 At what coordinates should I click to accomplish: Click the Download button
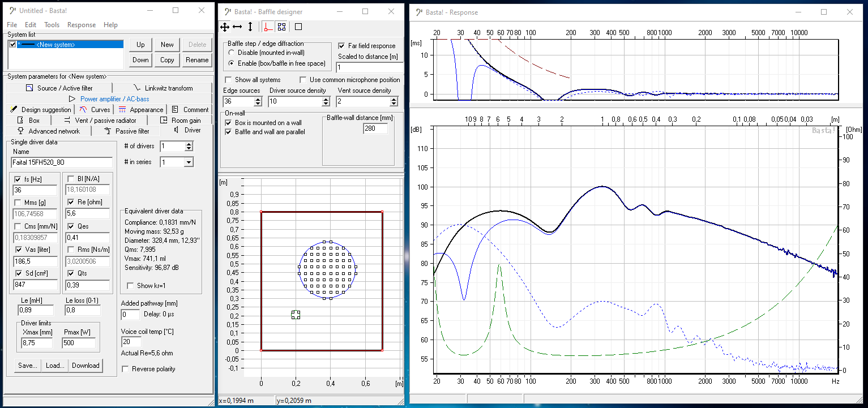coord(85,366)
